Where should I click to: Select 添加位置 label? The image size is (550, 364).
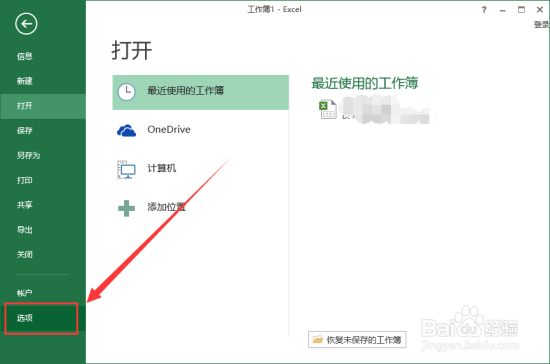point(166,207)
